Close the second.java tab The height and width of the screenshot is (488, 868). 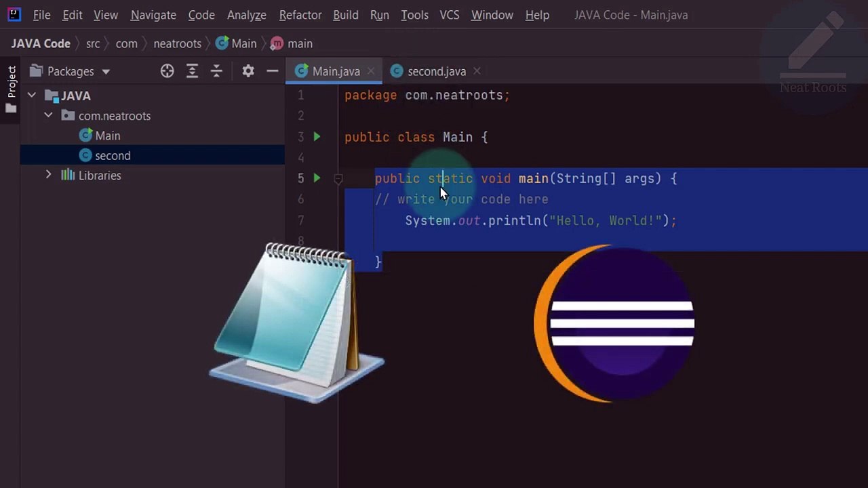click(477, 71)
